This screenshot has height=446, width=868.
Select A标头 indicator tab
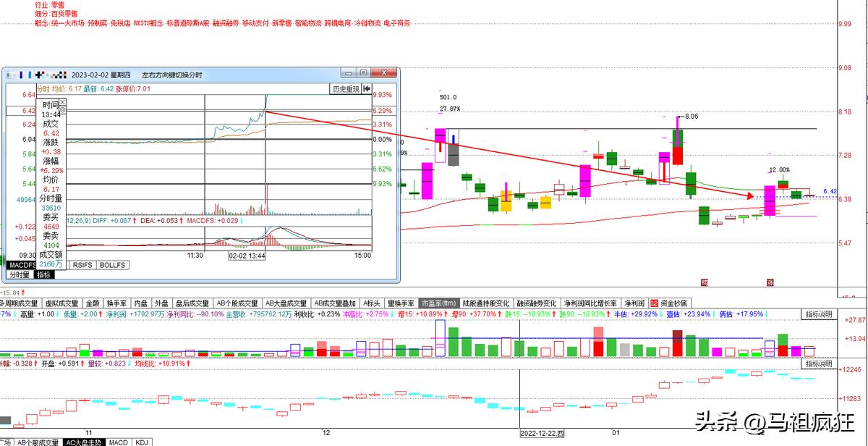(372, 303)
